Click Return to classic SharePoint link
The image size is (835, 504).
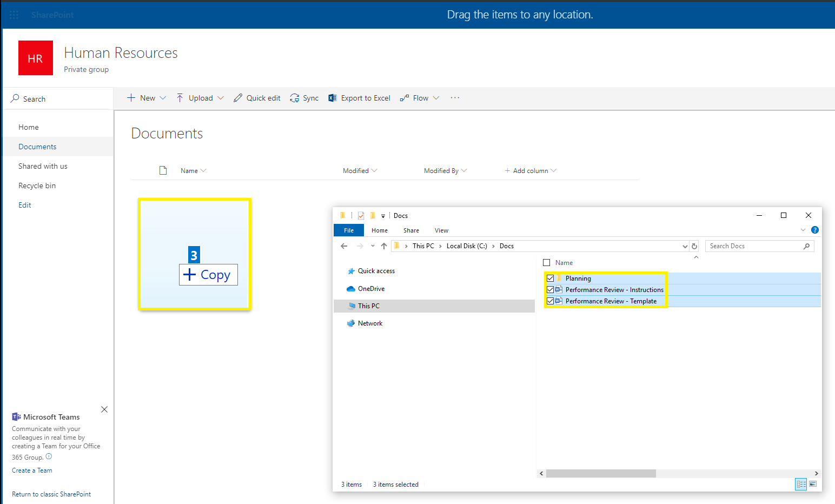[51, 494]
